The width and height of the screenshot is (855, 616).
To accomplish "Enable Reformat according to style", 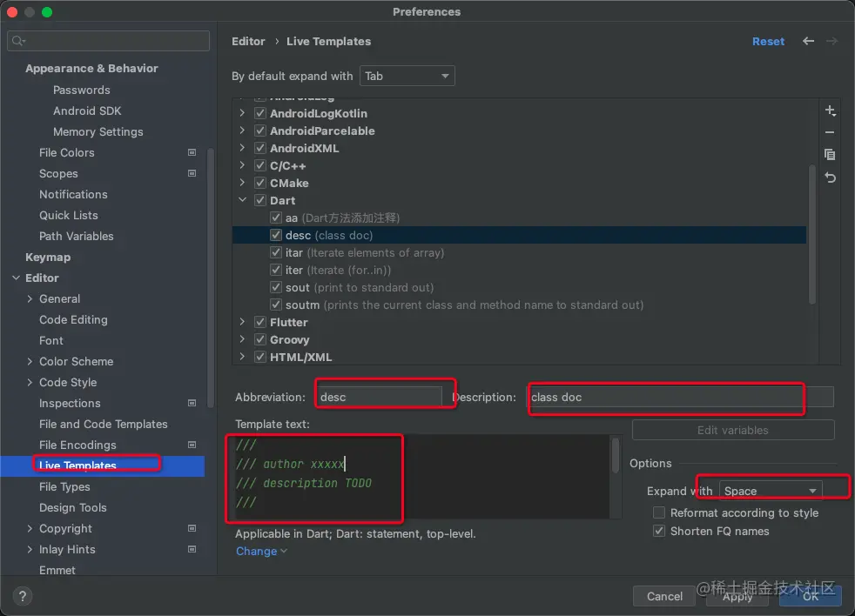I will click(x=659, y=512).
